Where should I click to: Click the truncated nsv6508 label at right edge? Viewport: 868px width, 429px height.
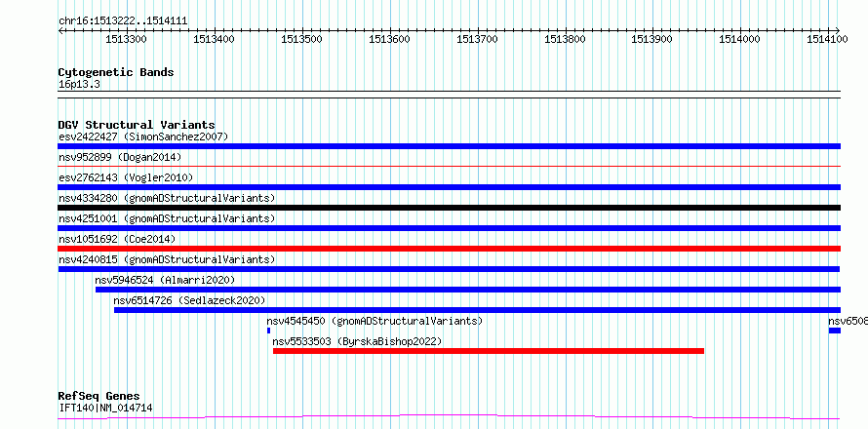(x=848, y=321)
